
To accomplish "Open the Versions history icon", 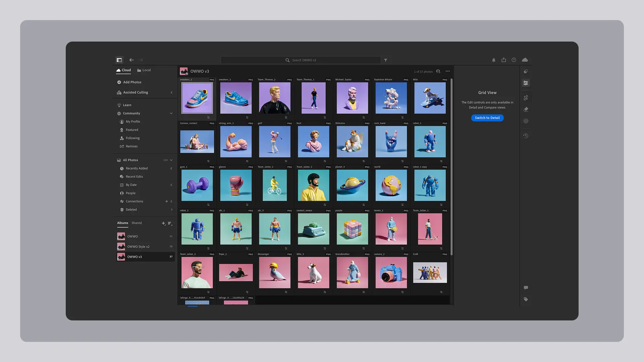I will point(526,136).
